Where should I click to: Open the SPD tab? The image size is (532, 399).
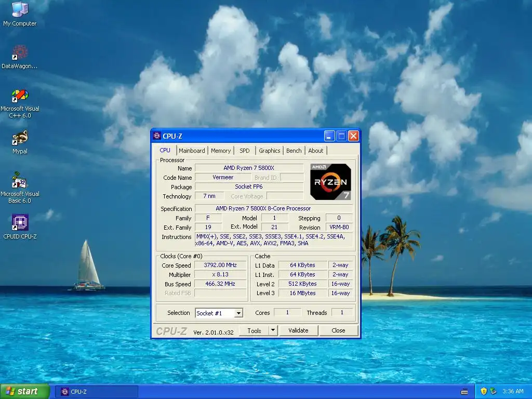click(x=244, y=151)
